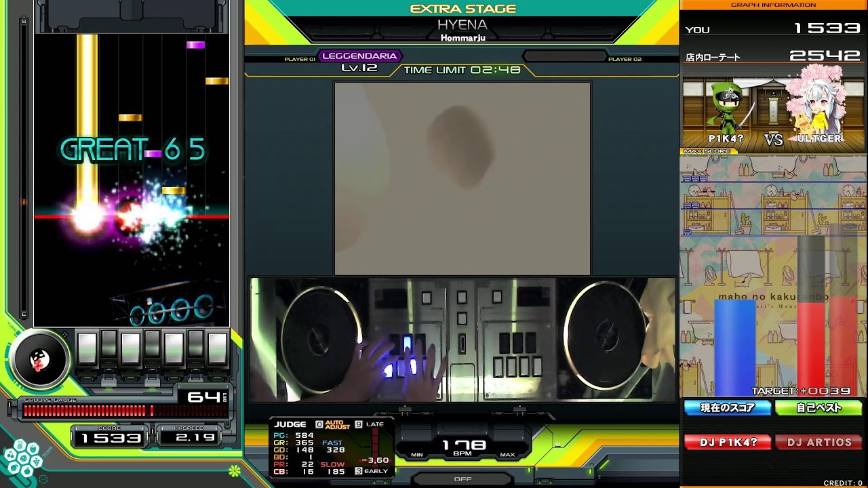
Task: Click the DJ ARTIOS button
Action: coord(819,443)
